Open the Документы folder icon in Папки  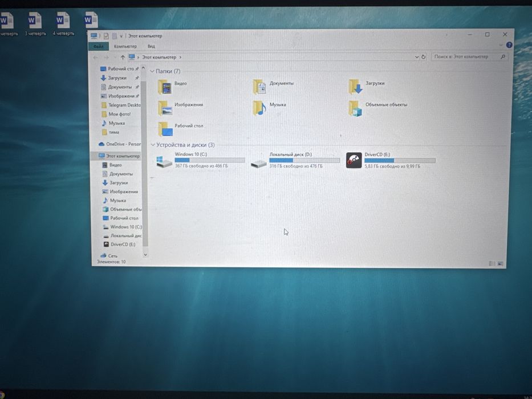click(x=259, y=87)
